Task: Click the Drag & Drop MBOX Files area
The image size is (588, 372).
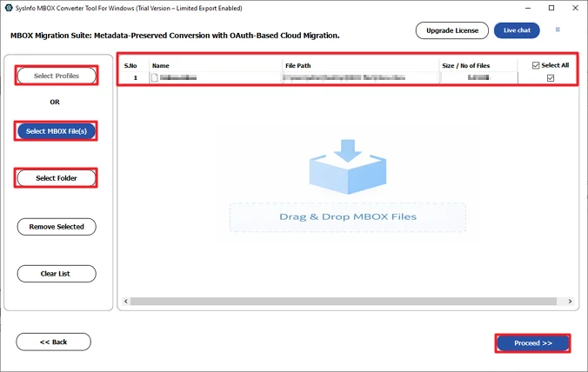Action: tap(348, 217)
